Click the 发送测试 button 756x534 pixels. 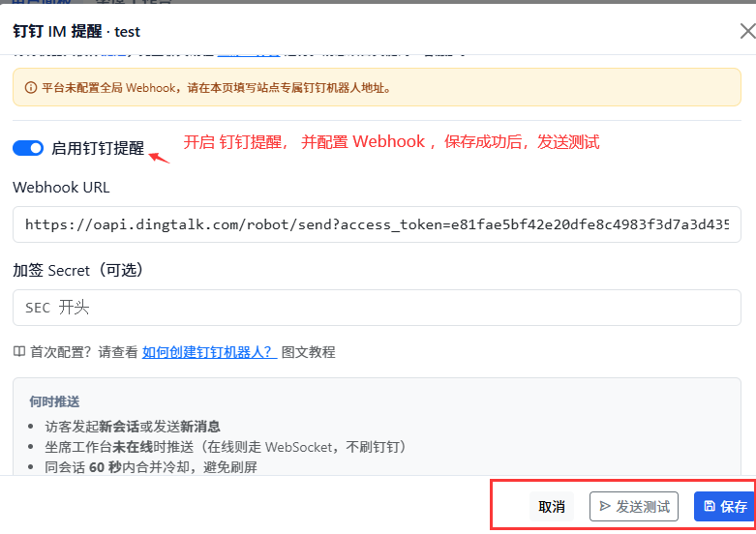633,507
